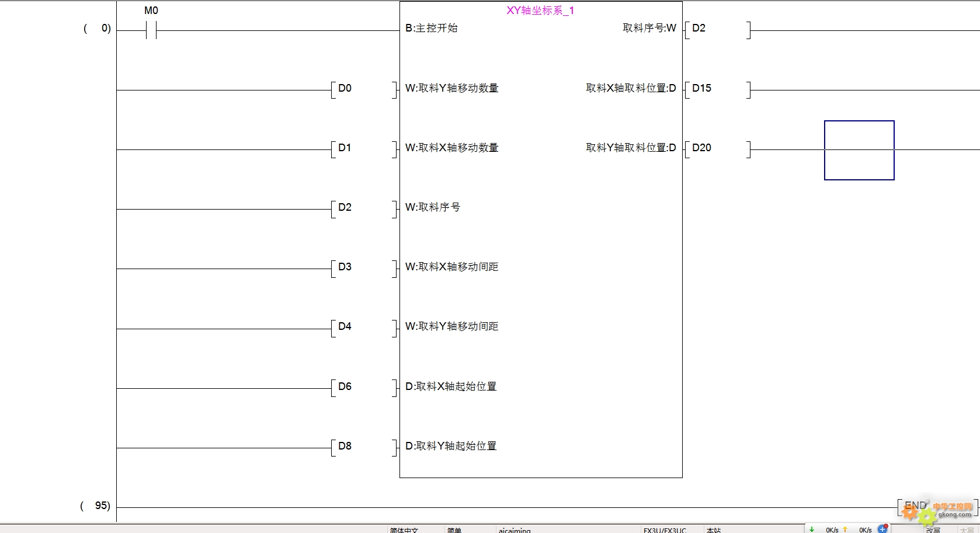Image resolution: width=980 pixels, height=533 pixels.
Task: Click step number (0) of first rung
Action: click(x=98, y=28)
